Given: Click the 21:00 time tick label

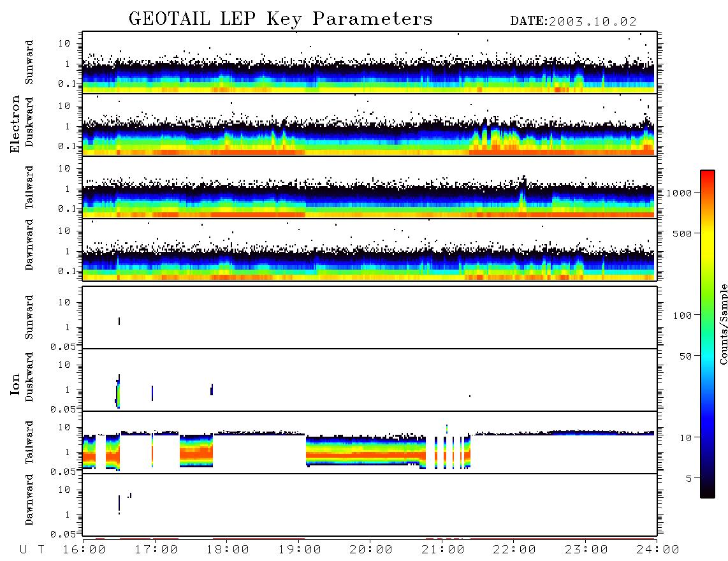Looking at the screenshot, I should point(443,550).
